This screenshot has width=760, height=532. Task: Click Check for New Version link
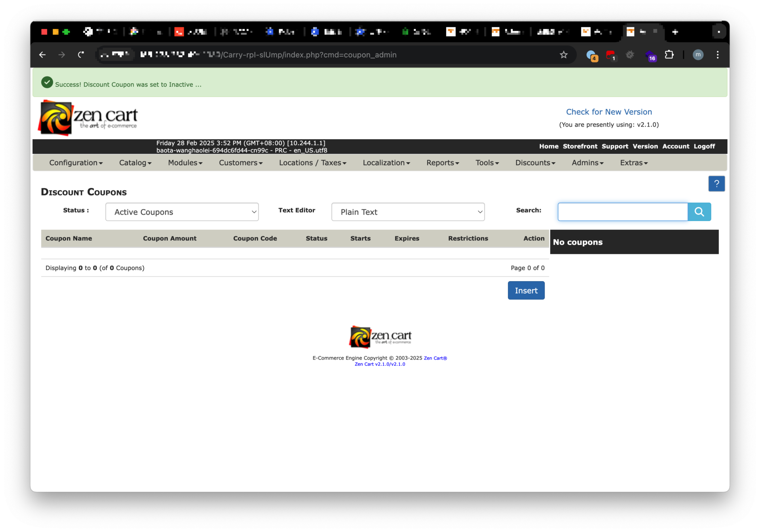(x=608, y=112)
